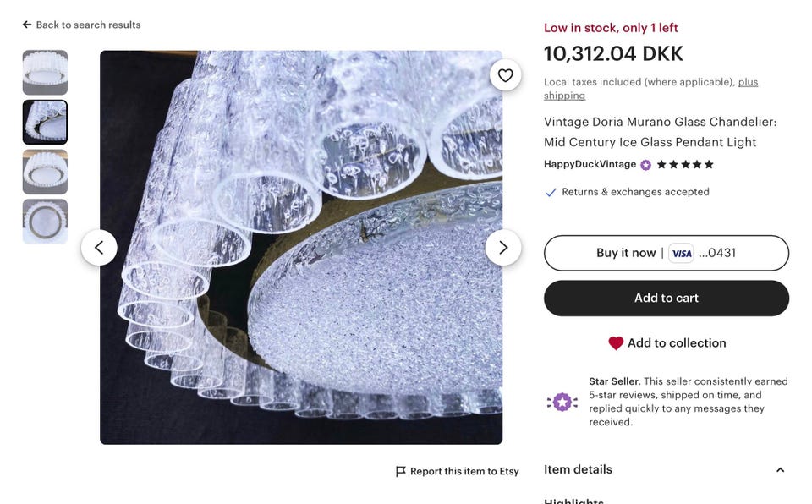Click the Star Seller badge icon
Image resolution: width=812 pixels, height=504 pixels.
(x=562, y=402)
